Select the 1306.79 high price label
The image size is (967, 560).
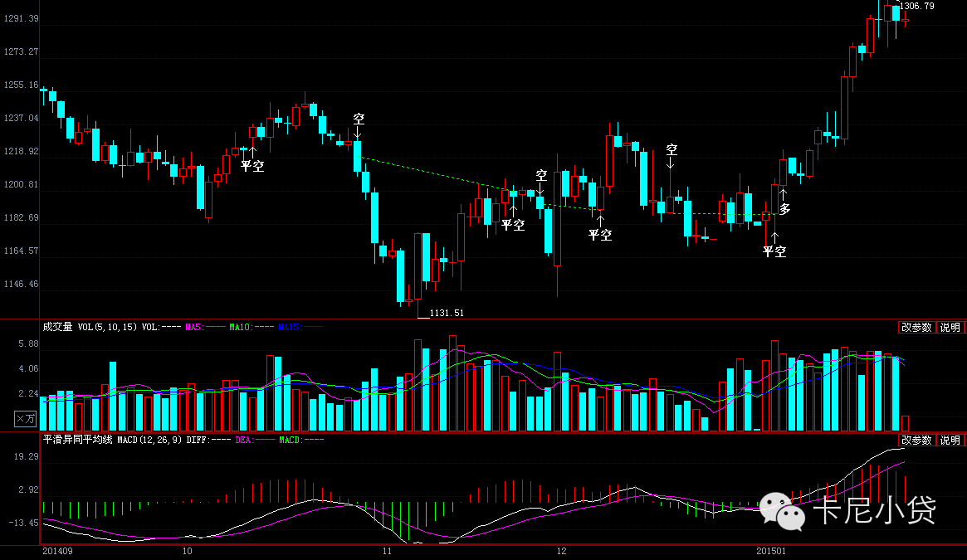click(917, 6)
